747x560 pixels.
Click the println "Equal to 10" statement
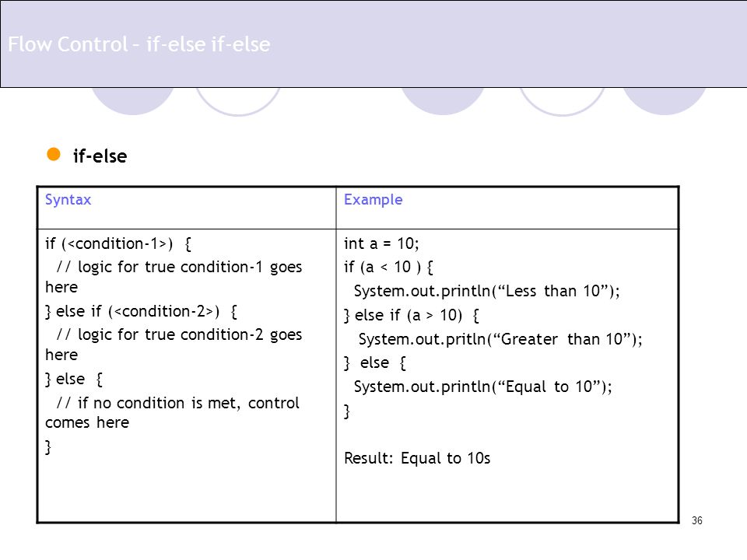pyautogui.click(x=482, y=387)
